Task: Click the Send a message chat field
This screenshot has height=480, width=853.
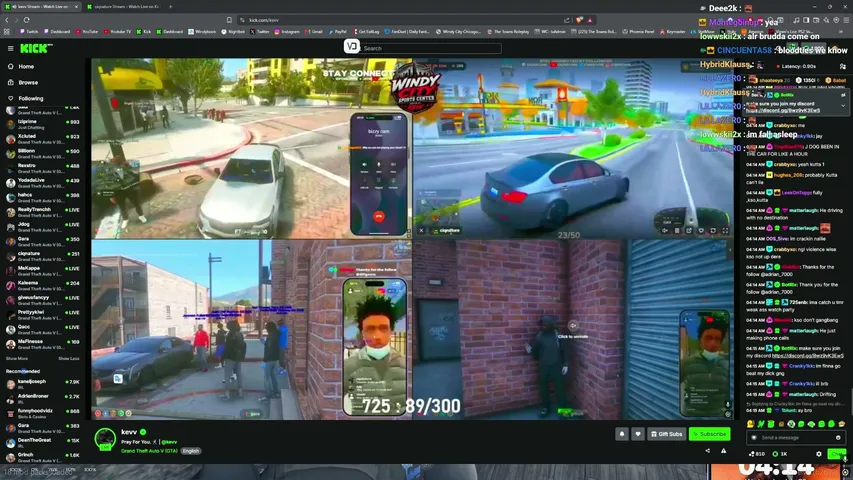Action: (794, 438)
